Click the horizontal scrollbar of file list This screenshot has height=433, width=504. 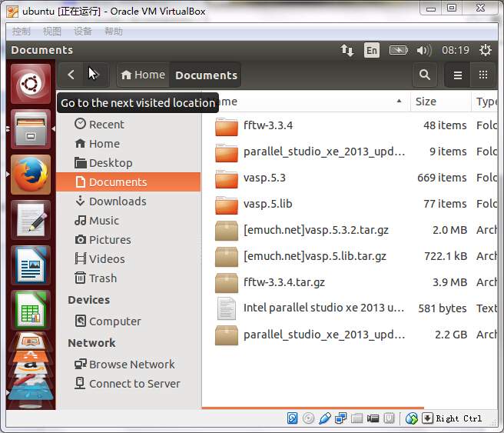tap(313, 408)
